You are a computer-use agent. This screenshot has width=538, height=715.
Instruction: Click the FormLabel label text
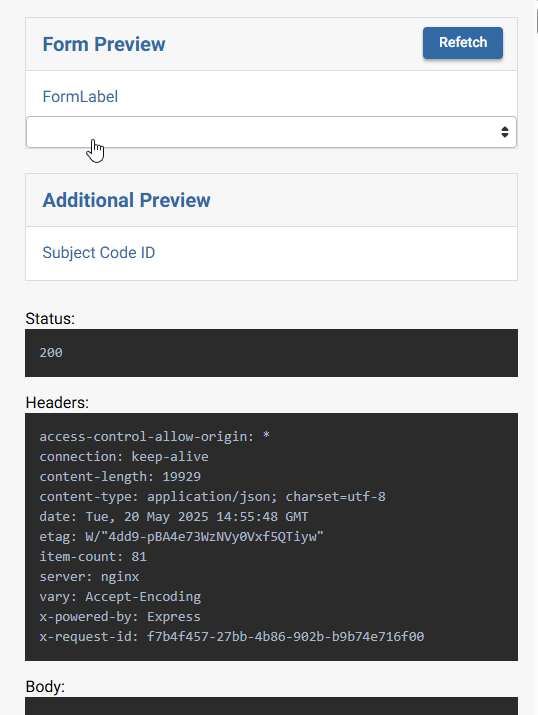[x=80, y=97]
